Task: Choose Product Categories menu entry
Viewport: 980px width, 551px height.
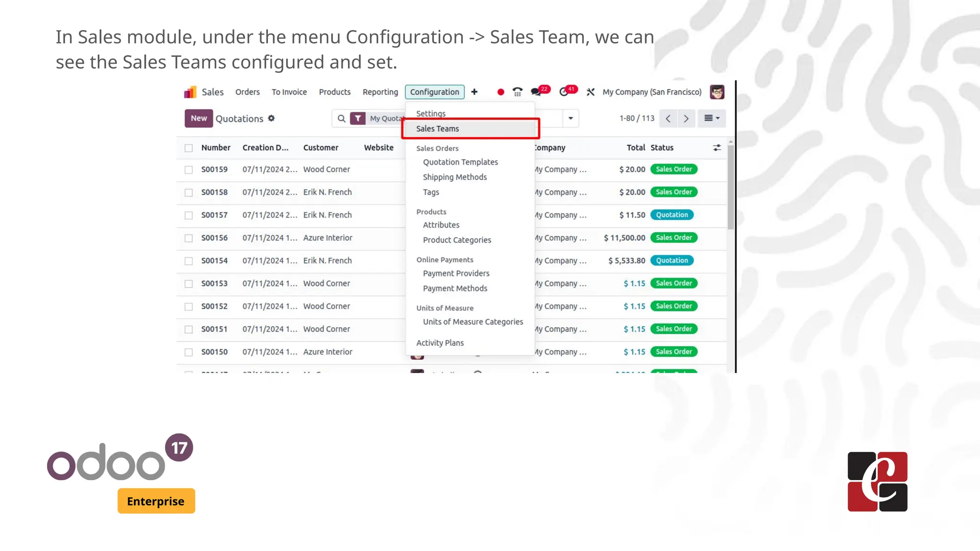Action: click(x=457, y=240)
